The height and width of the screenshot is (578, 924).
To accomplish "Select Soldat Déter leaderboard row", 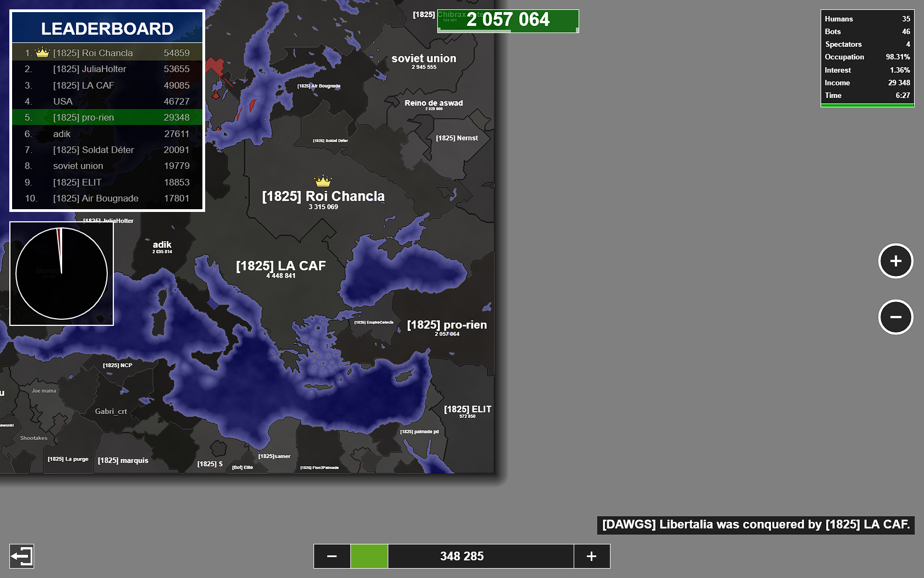I will 107,150.
